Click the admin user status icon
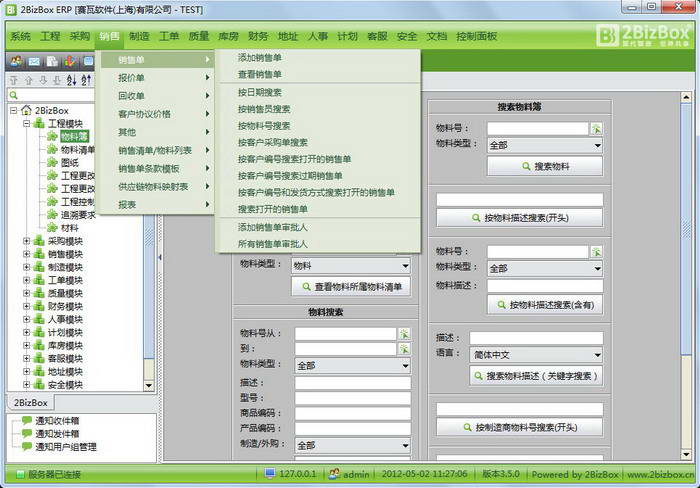 click(x=334, y=474)
